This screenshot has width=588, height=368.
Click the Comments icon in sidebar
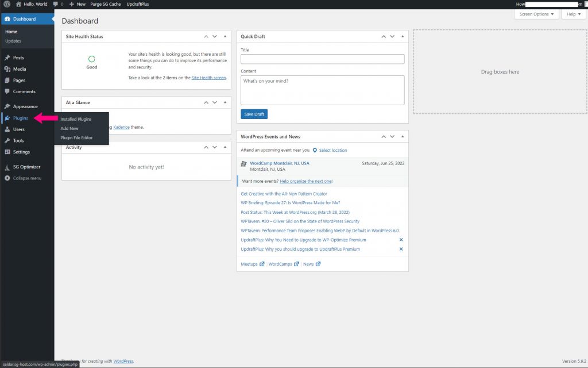pos(7,91)
